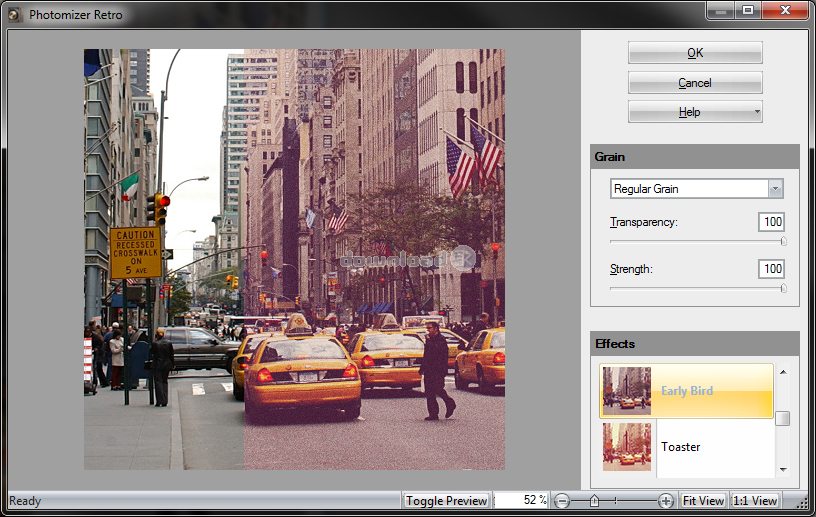Focus the Strength value field
816x517 pixels.
771,269
